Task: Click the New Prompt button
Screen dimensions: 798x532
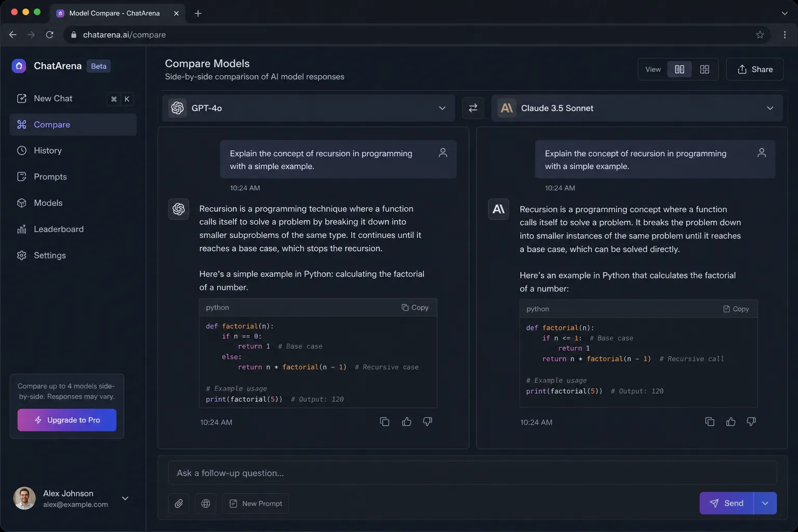Action: (256, 503)
